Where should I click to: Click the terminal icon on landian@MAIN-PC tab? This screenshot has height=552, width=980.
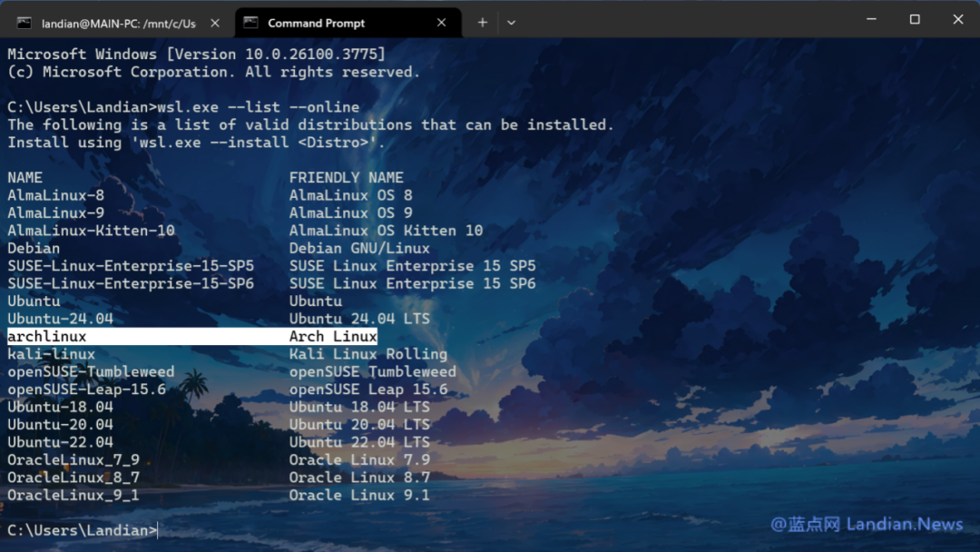coord(24,23)
